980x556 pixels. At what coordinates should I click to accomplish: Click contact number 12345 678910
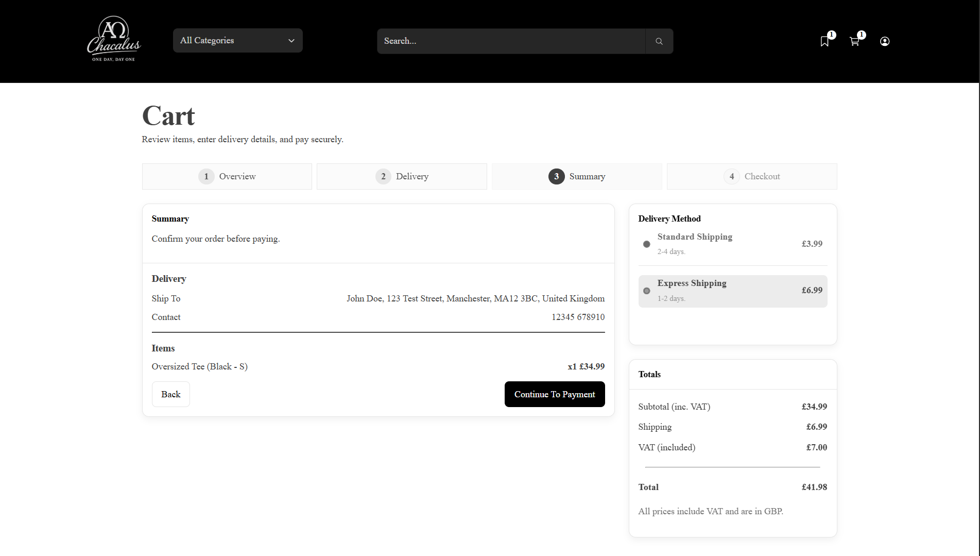[578, 317]
